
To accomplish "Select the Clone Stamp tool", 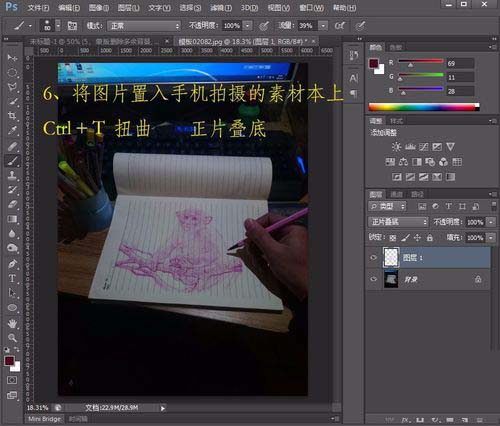I will pos(12,175).
